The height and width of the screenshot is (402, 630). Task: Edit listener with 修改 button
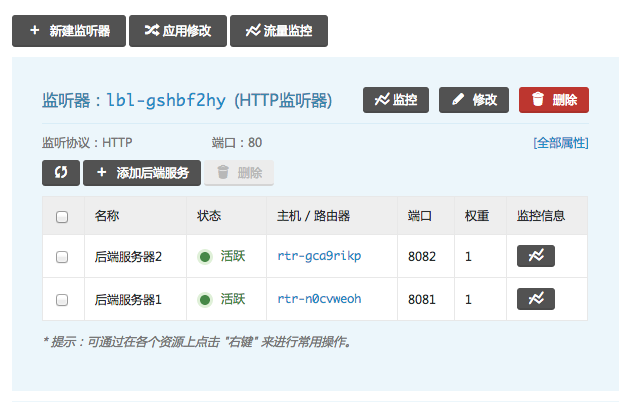click(x=473, y=100)
